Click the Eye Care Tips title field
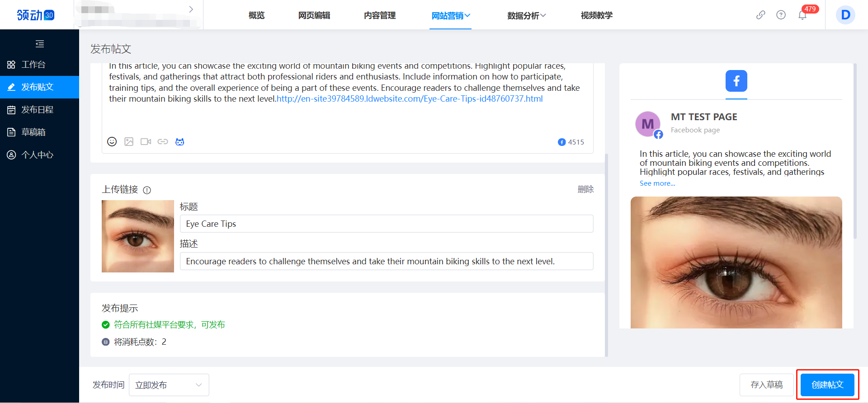Screen dimensions: 868x403 386,224
